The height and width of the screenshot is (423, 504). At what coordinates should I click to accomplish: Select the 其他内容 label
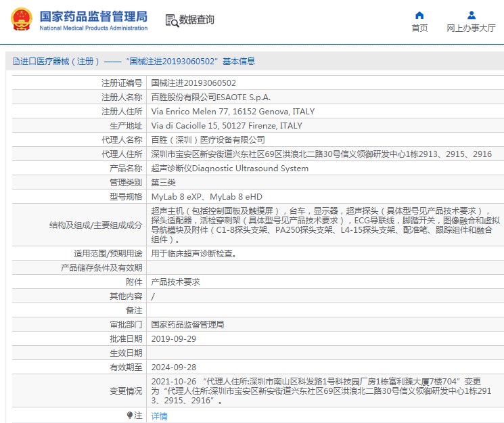(126, 296)
